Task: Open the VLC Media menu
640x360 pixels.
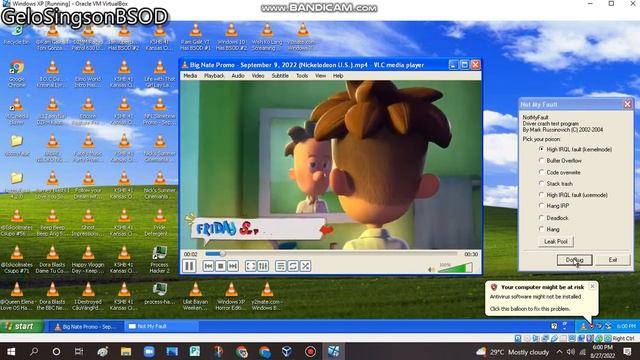Action: point(190,76)
